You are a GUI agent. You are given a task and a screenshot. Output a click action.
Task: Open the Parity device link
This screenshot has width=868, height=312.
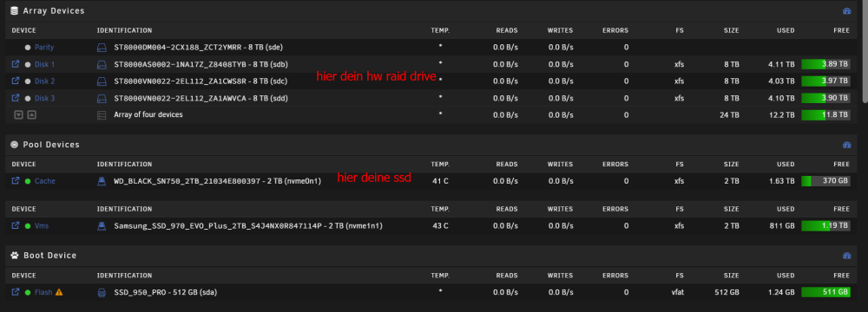tap(44, 48)
